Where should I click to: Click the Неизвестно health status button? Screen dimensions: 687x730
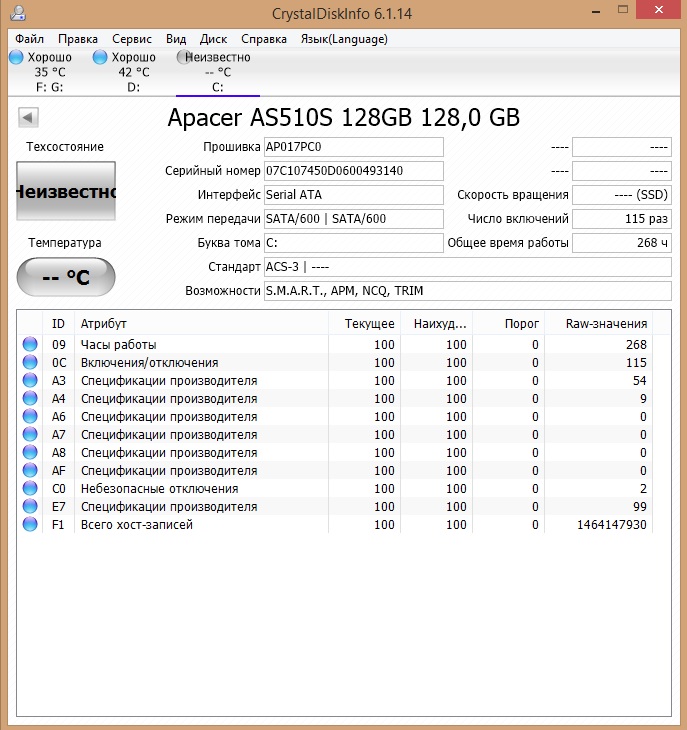click(66, 191)
